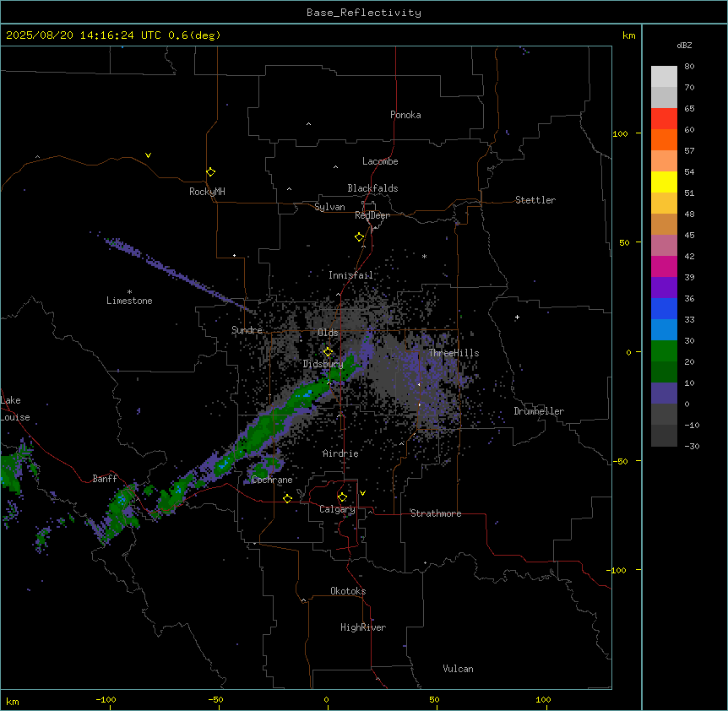Click the Okotoks label
Screen dimensions: 728x711
[348, 591]
